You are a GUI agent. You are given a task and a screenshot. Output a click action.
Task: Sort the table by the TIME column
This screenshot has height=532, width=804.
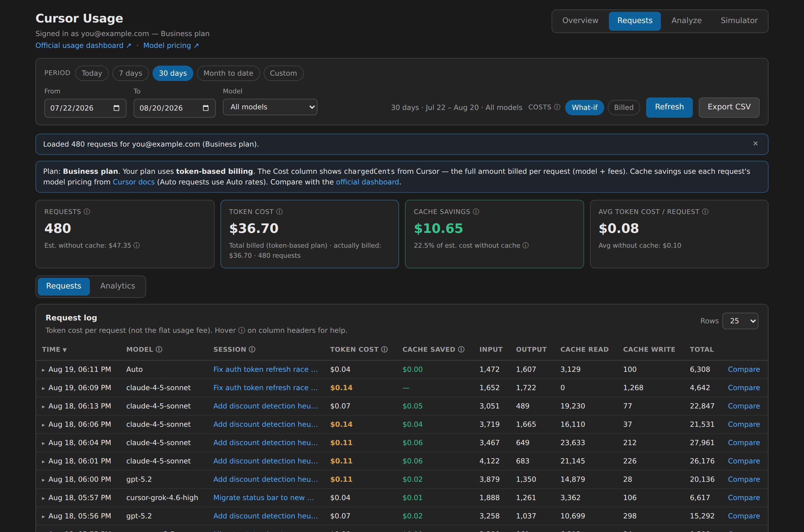click(54, 349)
